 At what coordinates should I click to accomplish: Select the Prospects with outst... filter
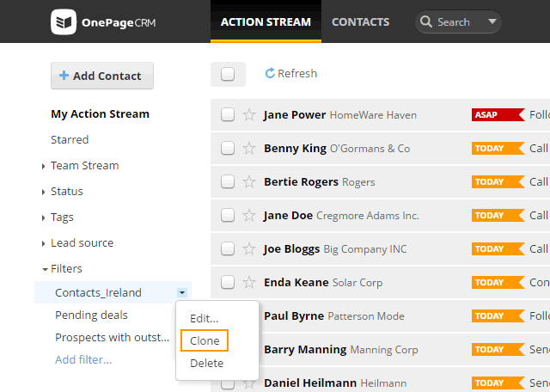(x=112, y=338)
